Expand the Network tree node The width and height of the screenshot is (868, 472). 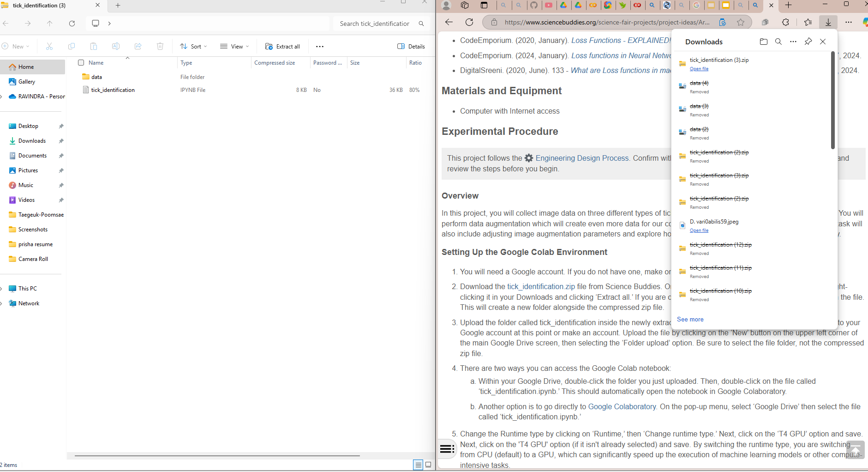point(2,303)
